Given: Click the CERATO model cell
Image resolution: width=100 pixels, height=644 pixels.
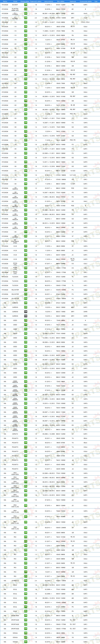Looking at the screenshot, I should [15, 434].
